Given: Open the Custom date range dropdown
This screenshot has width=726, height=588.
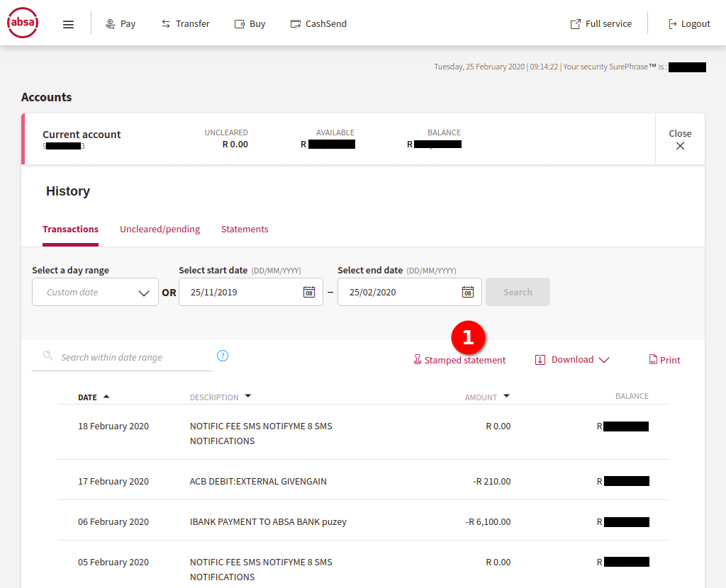Looking at the screenshot, I should 95,292.
